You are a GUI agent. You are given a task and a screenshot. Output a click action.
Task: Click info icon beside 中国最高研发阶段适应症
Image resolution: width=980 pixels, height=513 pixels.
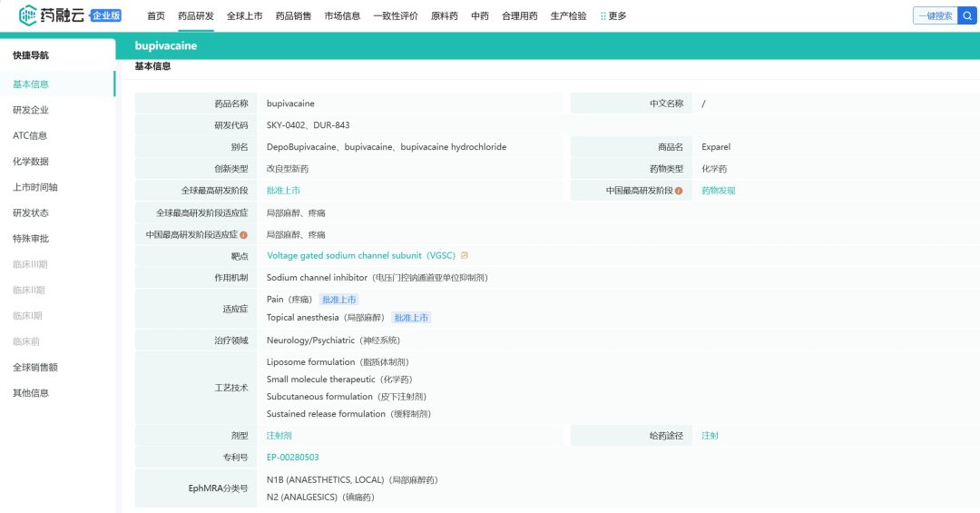(x=243, y=235)
